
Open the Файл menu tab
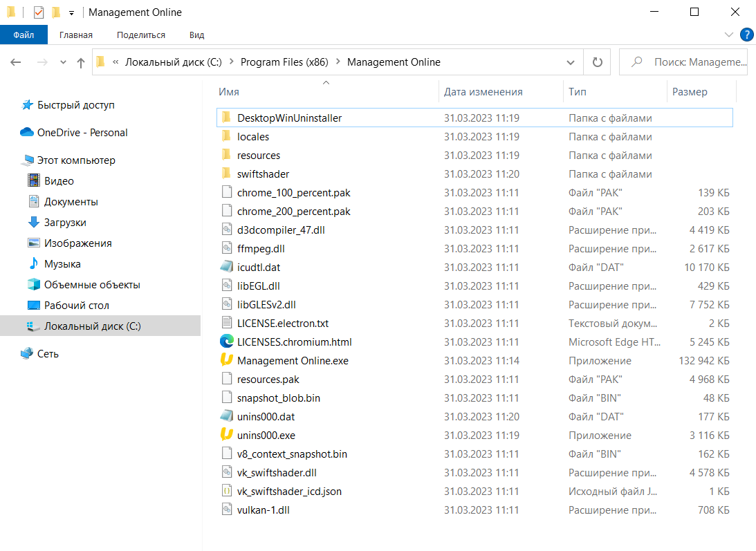pos(24,35)
